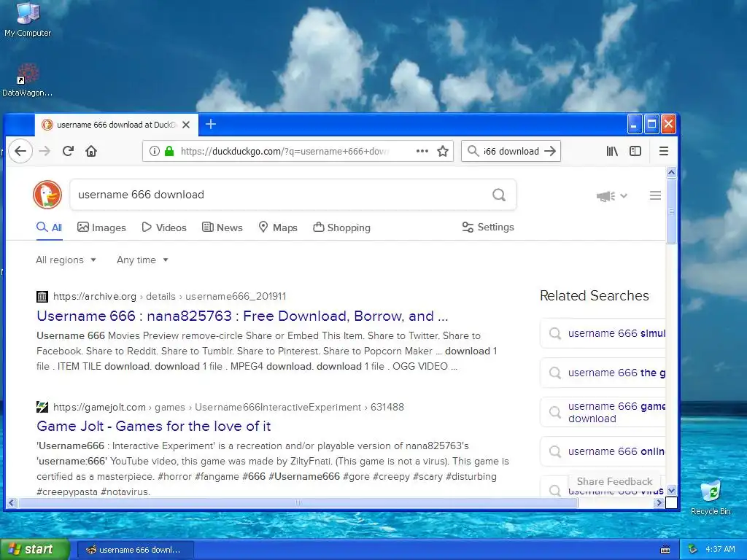Click the 4:37 AM clock
747x560 pixels.
coord(720,550)
